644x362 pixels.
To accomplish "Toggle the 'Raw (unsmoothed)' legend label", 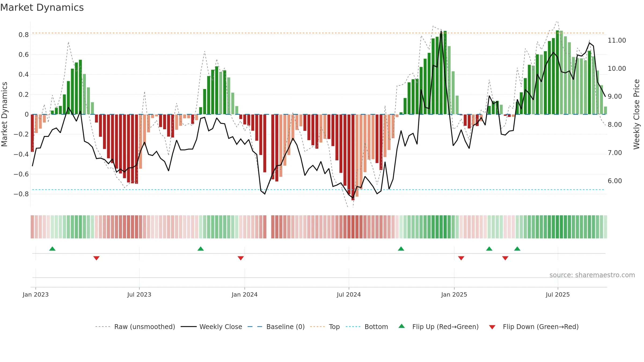I will (x=145, y=327).
